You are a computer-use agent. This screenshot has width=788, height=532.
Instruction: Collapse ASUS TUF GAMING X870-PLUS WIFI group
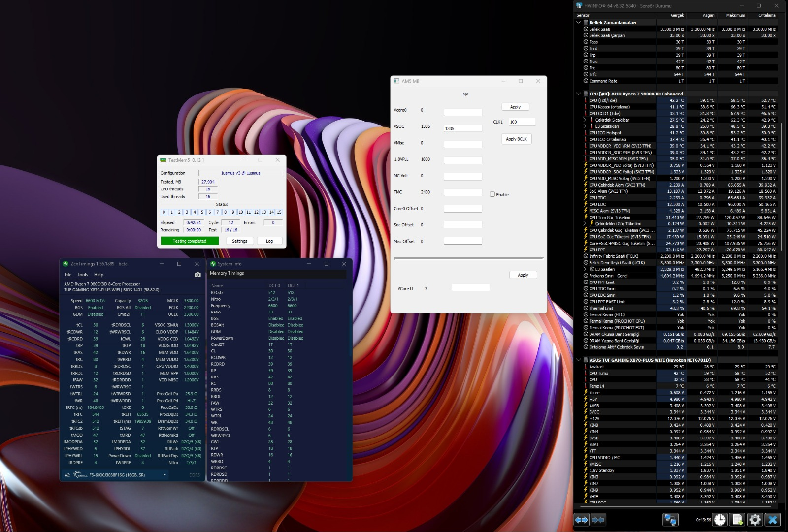click(x=578, y=360)
